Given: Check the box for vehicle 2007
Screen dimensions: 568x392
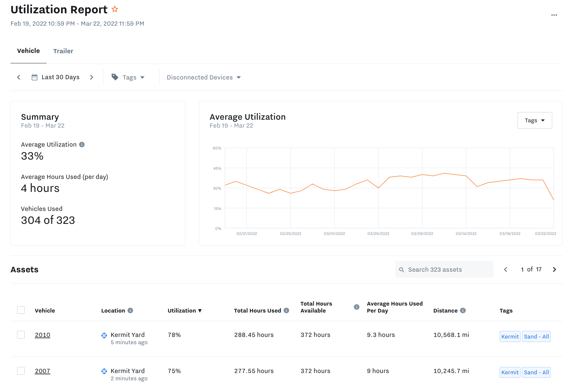Looking at the screenshot, I should click(21, 371).
